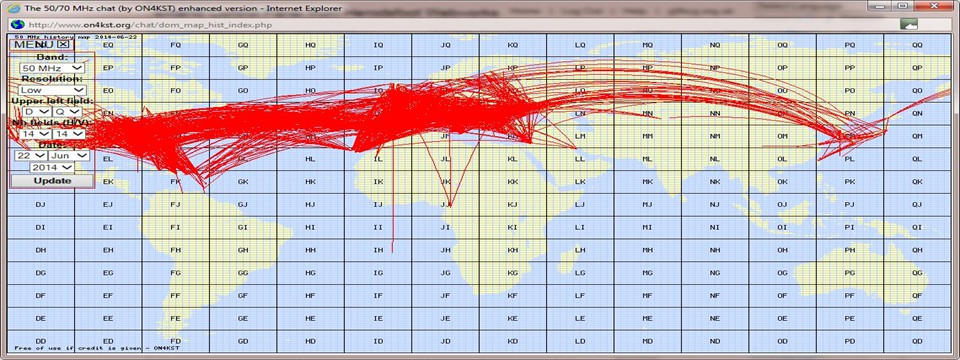960x360 pixels.
Task: Open the Band 50 MHz dropdown
Action: point(52,67)
